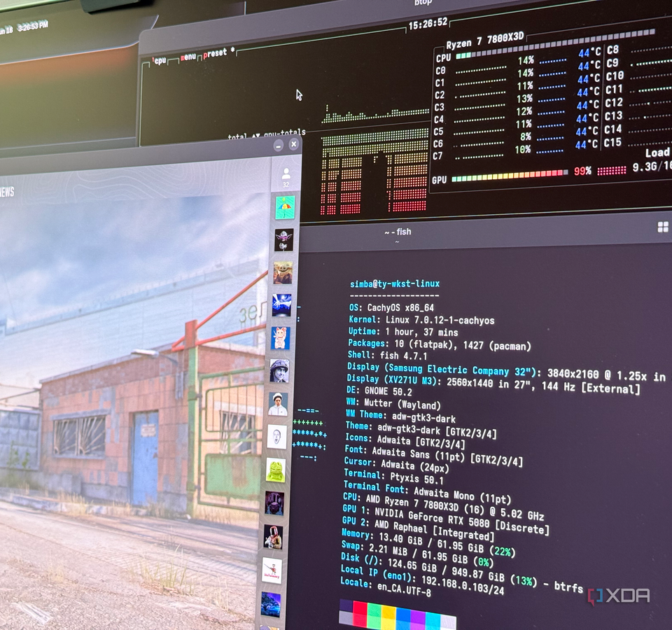Click the '3:26:53 PM' clock on left monitor

[34, 27]
